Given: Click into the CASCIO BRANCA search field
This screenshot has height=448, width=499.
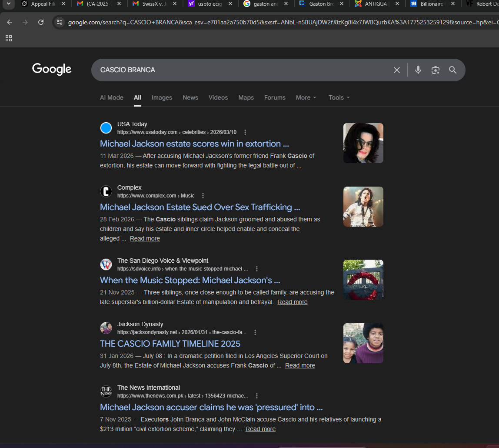Looking at the screenshot, I should coord(239,70).
